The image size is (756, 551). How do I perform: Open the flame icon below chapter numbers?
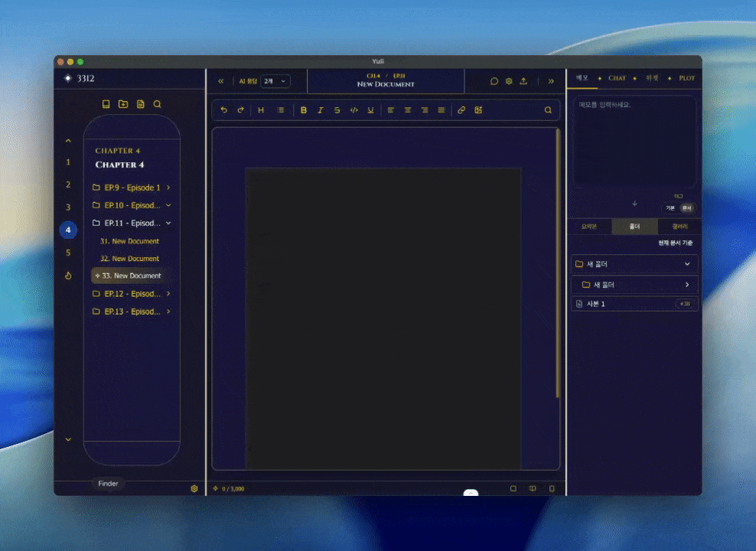click(x=68, y=275)
